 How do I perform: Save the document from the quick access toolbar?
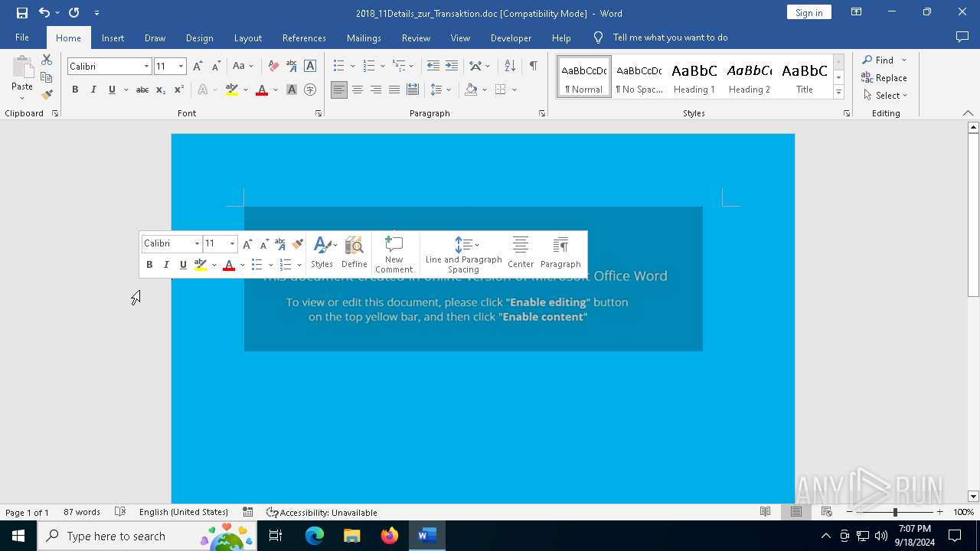[21, 12]
